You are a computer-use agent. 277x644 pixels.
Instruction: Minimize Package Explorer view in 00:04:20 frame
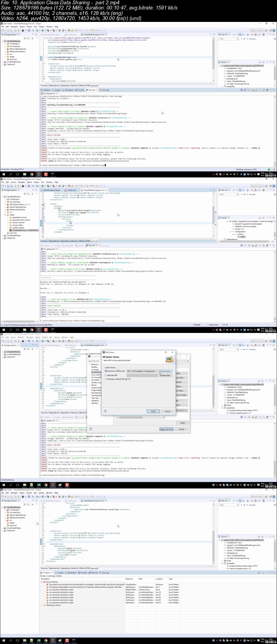[33, 190]
